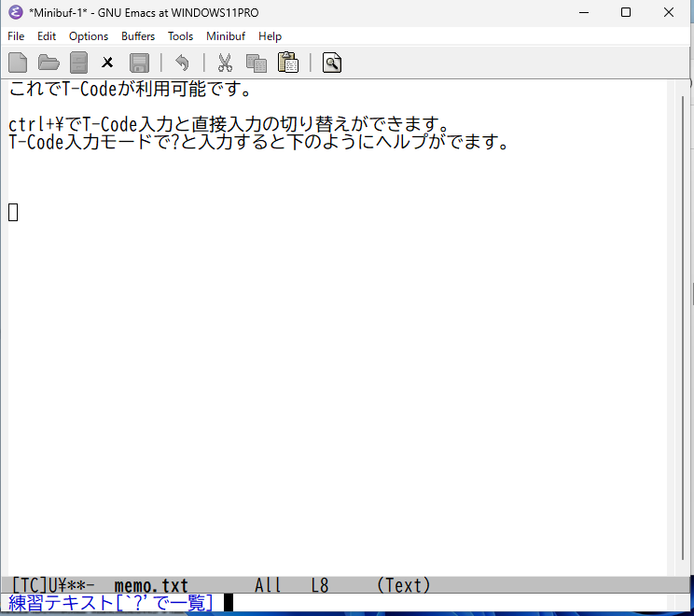Search with the magnifier toolbar icon
Screen dimensions: 694x616
pyautogui.click(x=331, y=63)
